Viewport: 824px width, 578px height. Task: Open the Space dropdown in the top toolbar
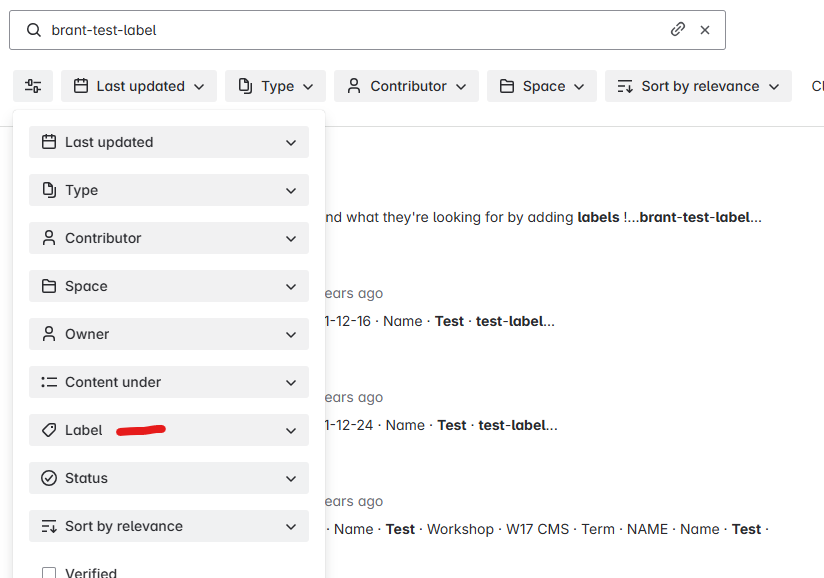tap(541, 86)
